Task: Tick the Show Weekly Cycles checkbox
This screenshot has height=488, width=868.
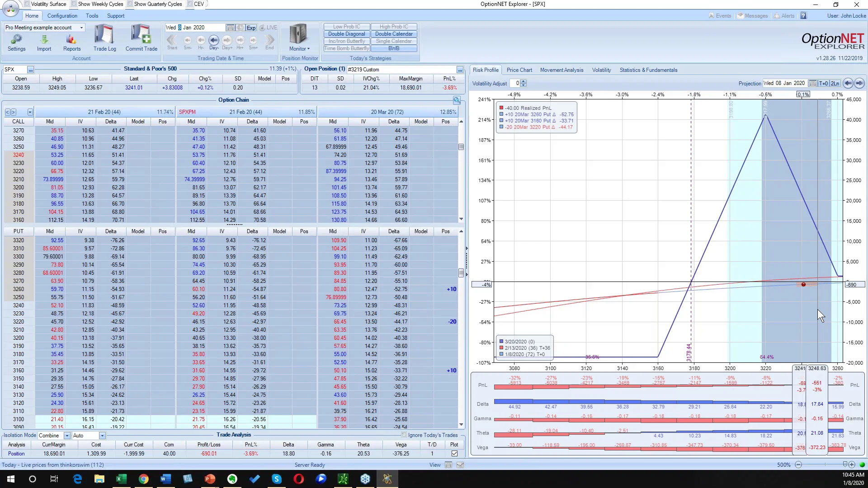Action: [74, 4]
